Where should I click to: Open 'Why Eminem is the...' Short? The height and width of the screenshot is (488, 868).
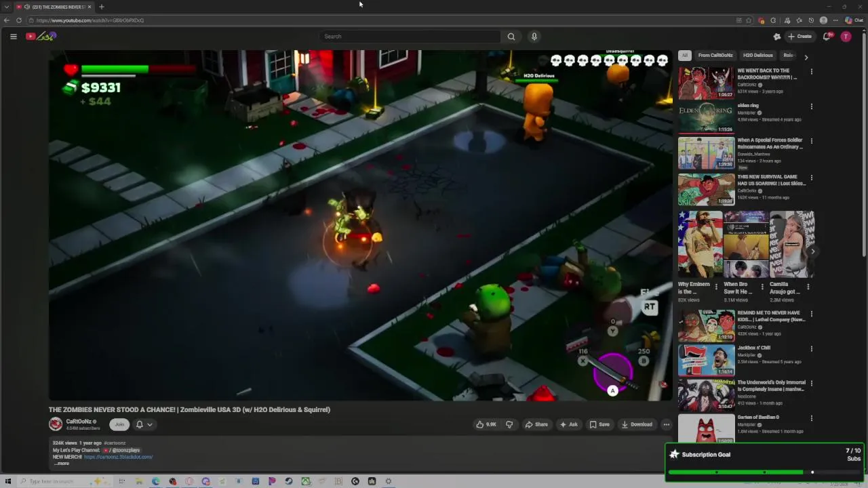point(700,244)
